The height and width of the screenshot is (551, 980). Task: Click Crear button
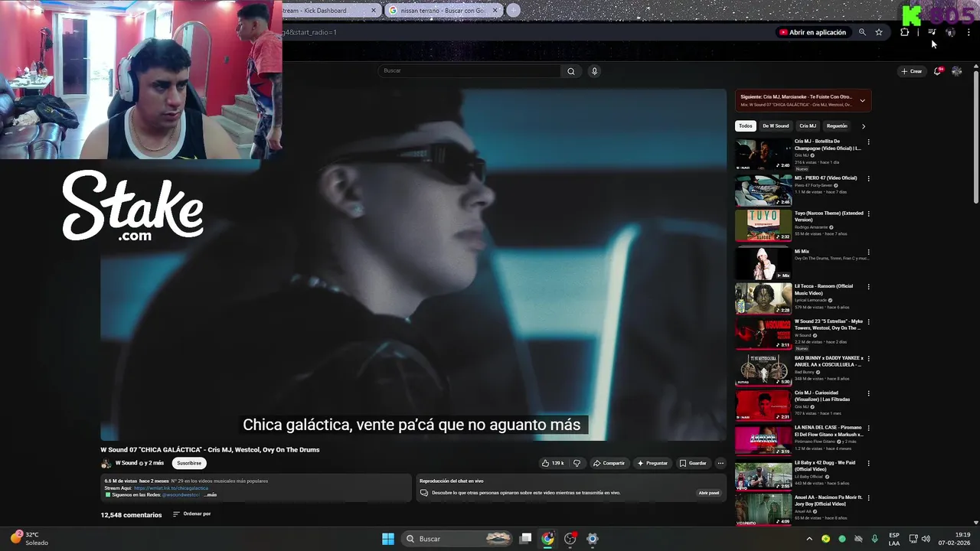(912, 71)
